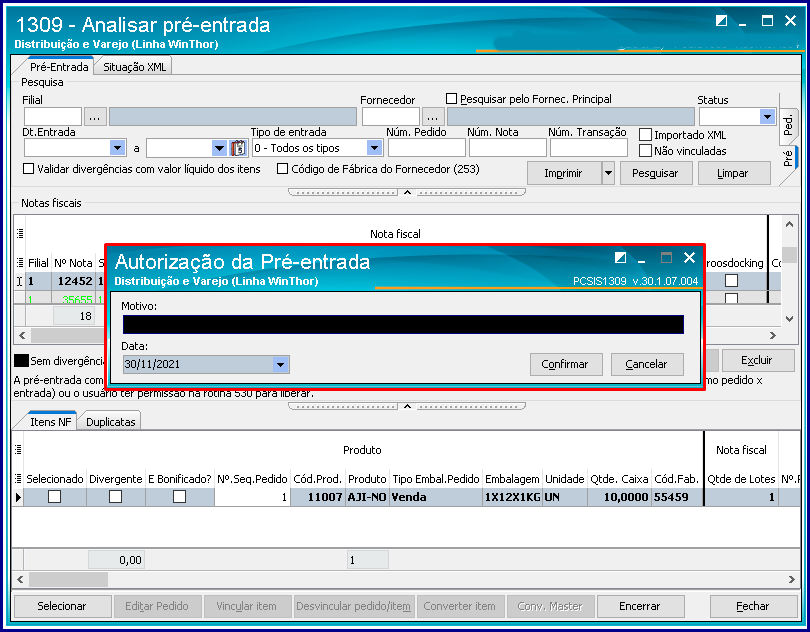810x632 pixels.
Task: Check Divergente box for product 11007
Action: click(x=115, y=497)
